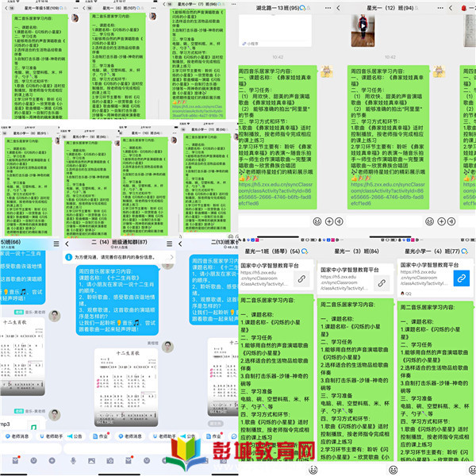Open gray link icon in 星光一1班(扬琴) card
The height and width of the screenshot is (476, 476).
click(x=301, y=278)
